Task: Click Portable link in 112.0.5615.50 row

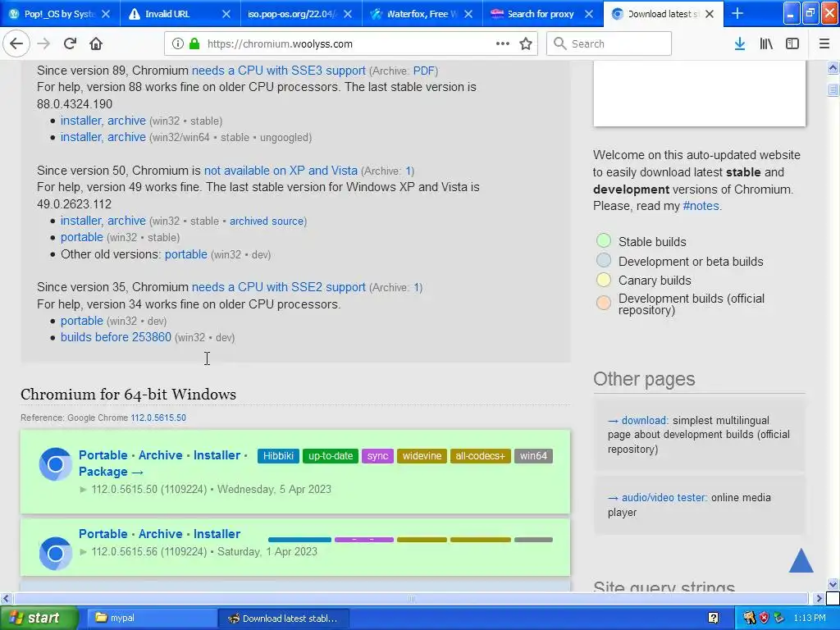Action: [103, 455]
